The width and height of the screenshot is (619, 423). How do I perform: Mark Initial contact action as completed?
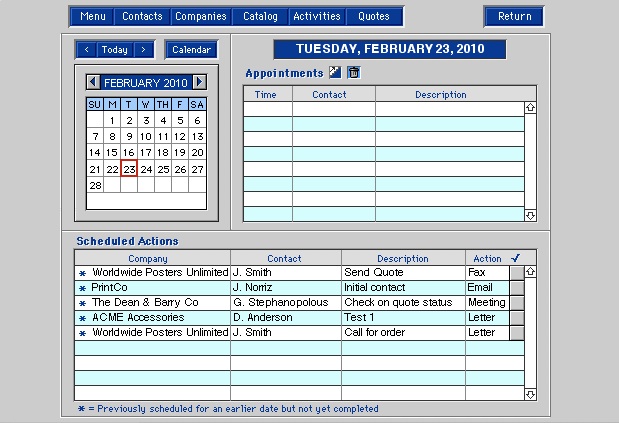pyautogui.click(x=517, y=288)
